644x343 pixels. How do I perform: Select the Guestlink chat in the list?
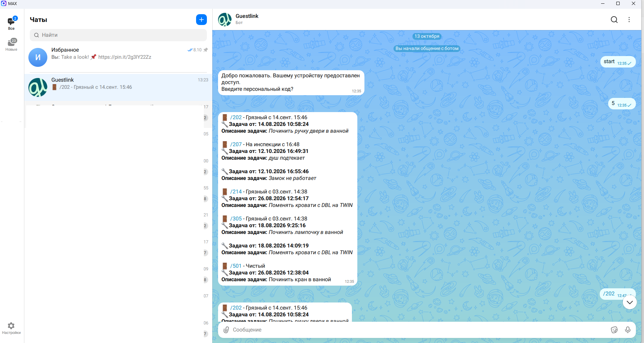(118, 87)
